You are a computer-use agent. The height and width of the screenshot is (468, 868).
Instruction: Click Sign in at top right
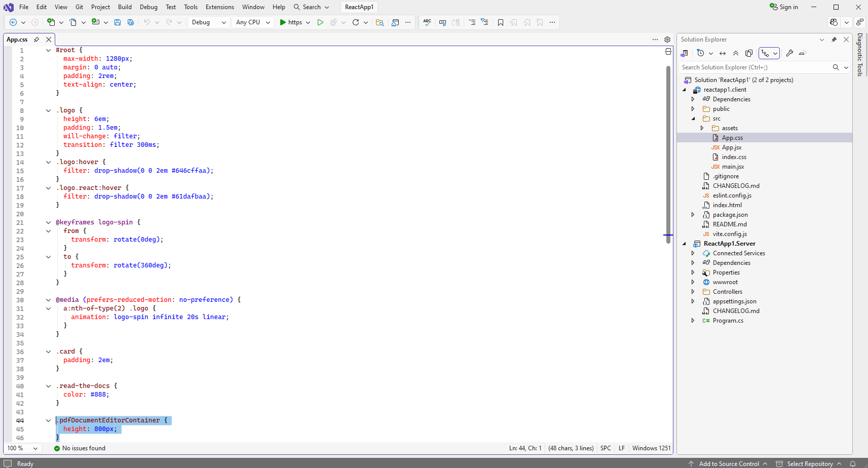coord(784,7)
